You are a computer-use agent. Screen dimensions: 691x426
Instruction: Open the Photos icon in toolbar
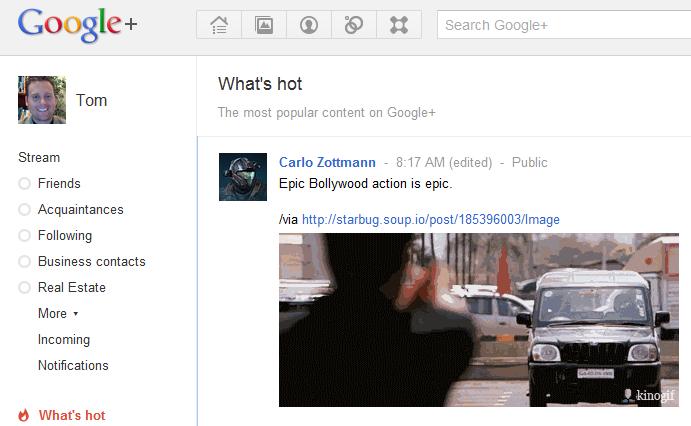(264, 25)
